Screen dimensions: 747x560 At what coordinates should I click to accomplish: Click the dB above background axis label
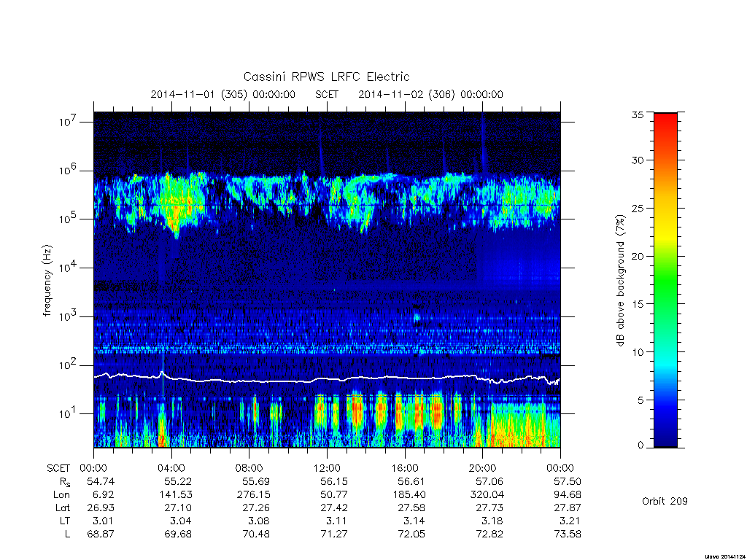[x=620, y=281]
